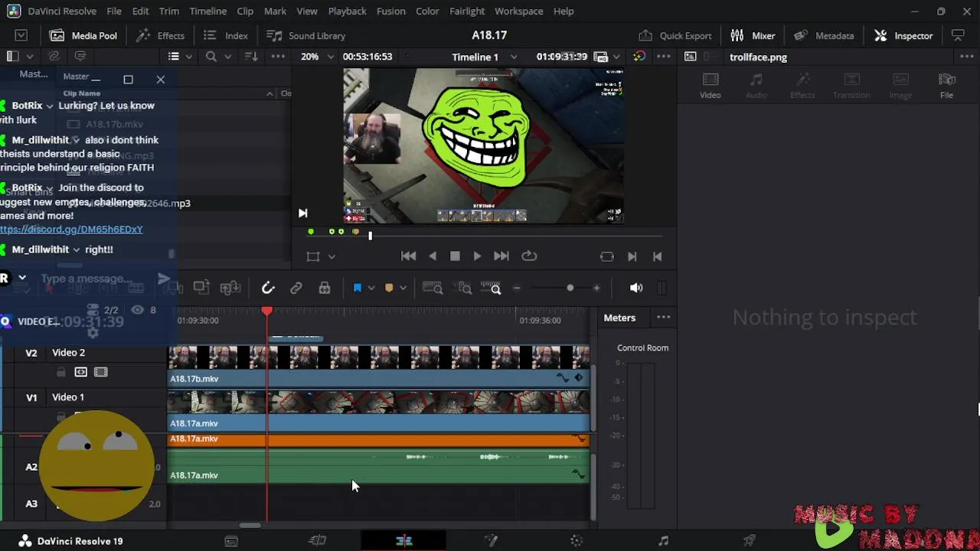Add a blue flag to the clip

(x=358, y=288)
